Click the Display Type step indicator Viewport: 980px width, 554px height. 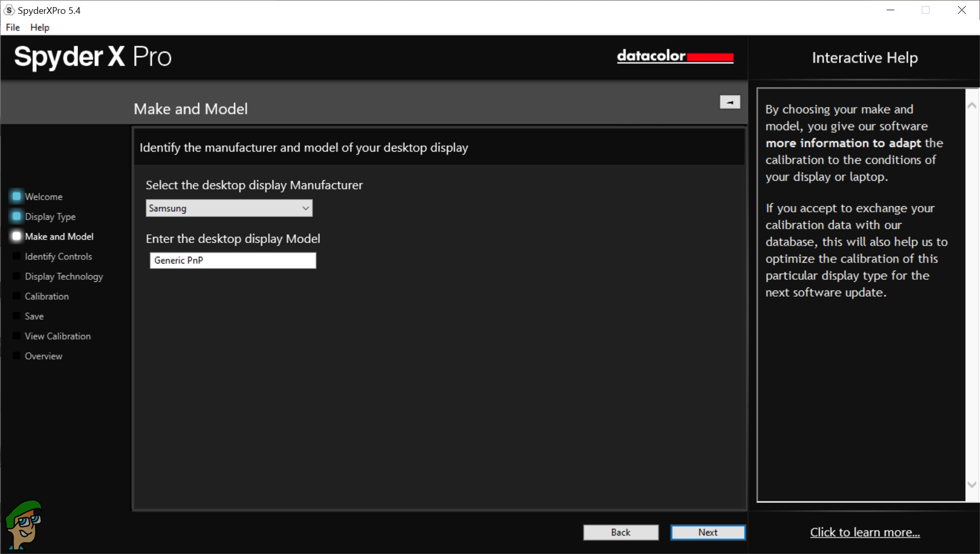pyautogui.click(x=16, y=216)
